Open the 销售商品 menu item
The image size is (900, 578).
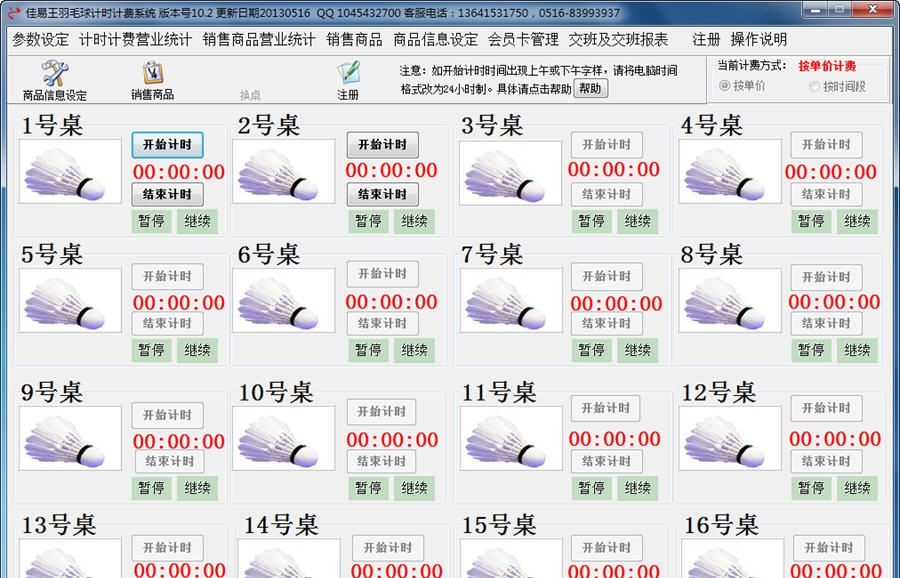354,40
